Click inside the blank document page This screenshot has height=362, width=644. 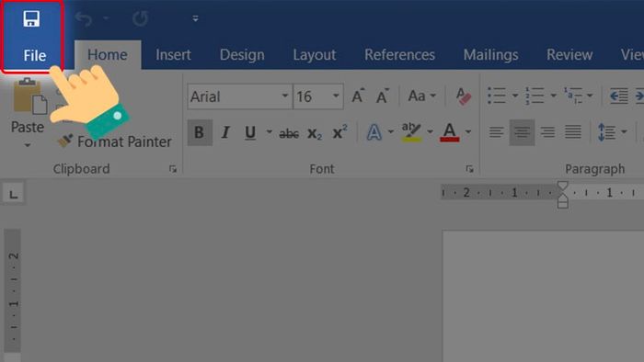click(x=543, y=296)
